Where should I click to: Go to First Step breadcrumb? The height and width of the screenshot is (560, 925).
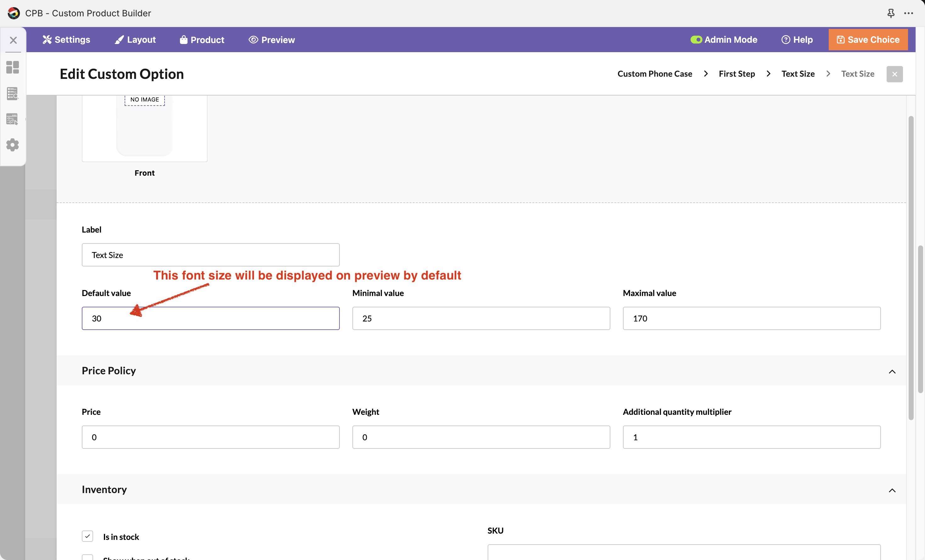pyautogui.click(x=737, y=74)
